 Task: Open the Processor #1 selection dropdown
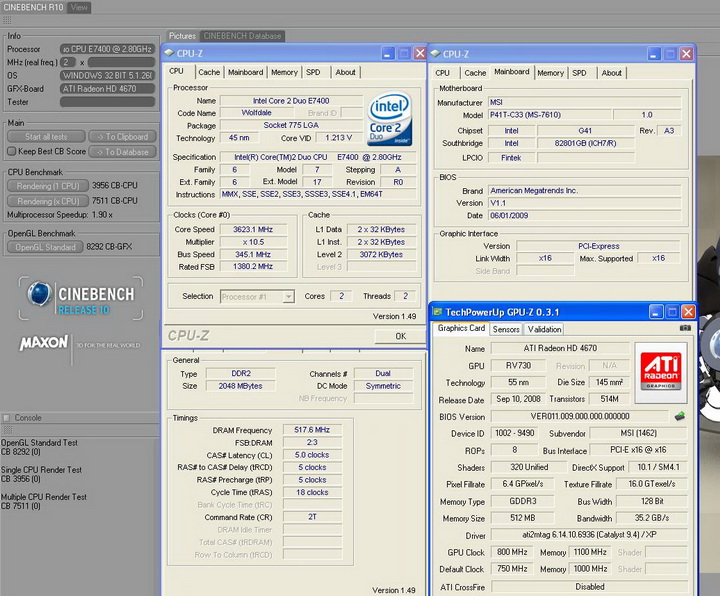(x=258, y=296)
